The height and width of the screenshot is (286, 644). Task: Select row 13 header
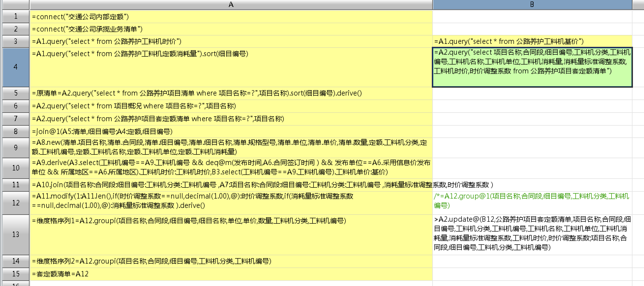coord(15,235)
